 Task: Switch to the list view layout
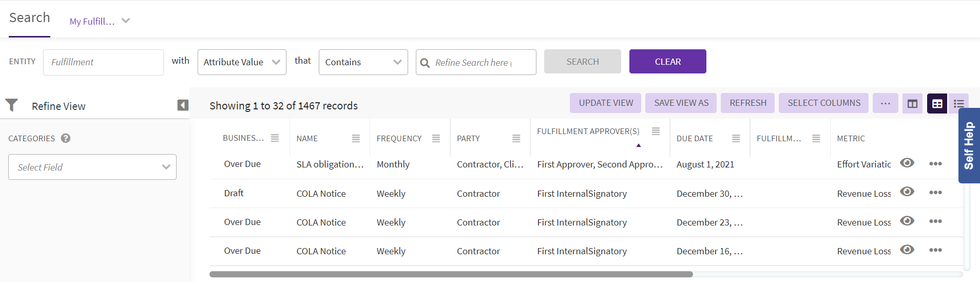(958, 104)
